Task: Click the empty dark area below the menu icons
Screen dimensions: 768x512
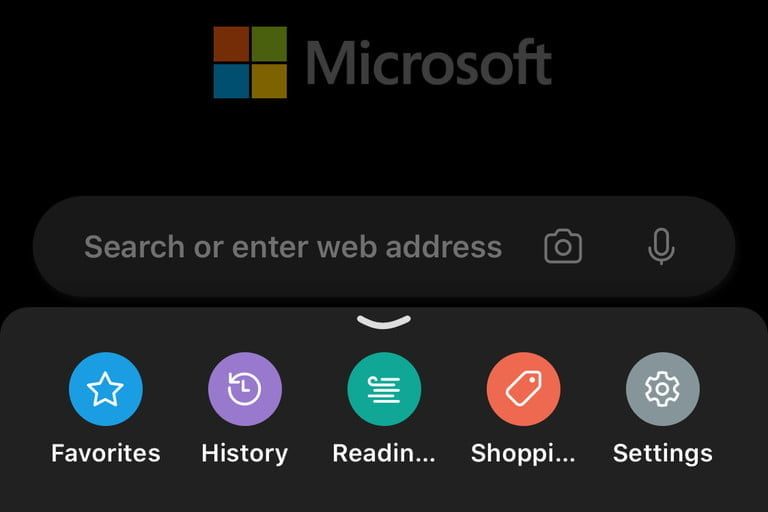Action: [x=384, y=492]
